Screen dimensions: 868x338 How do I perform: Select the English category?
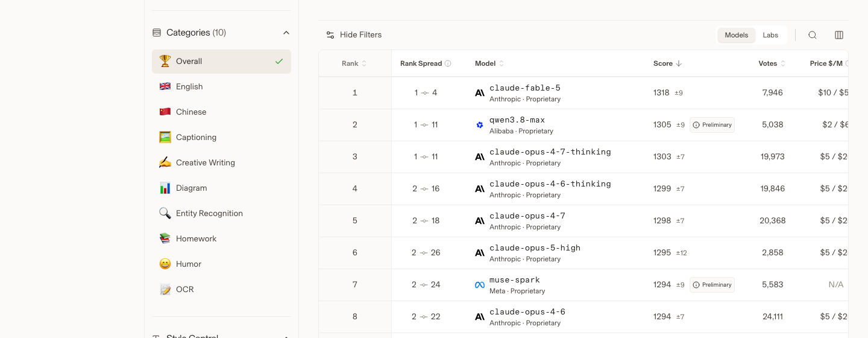221,86
